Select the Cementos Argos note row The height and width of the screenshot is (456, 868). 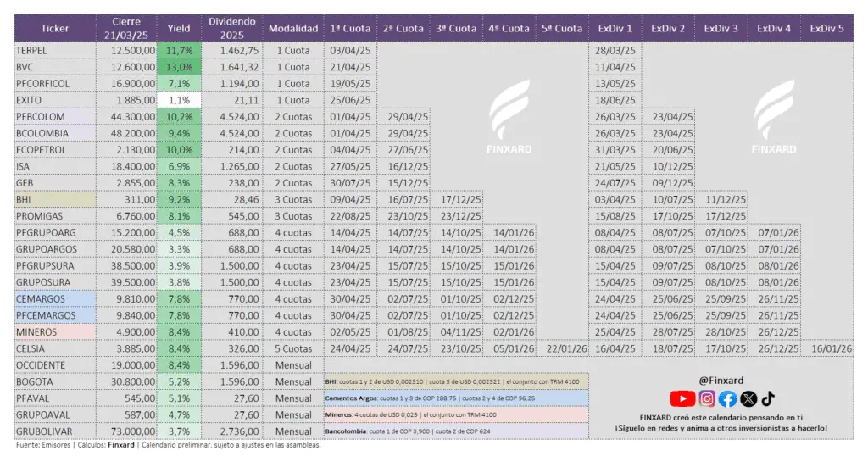(456, 398)
